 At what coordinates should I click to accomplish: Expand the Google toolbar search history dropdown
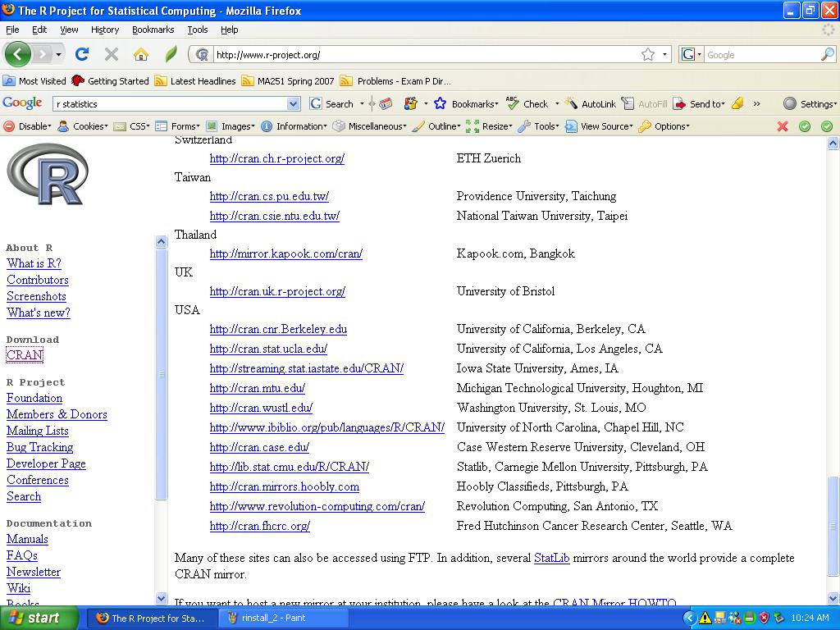[x=294, y=104]
